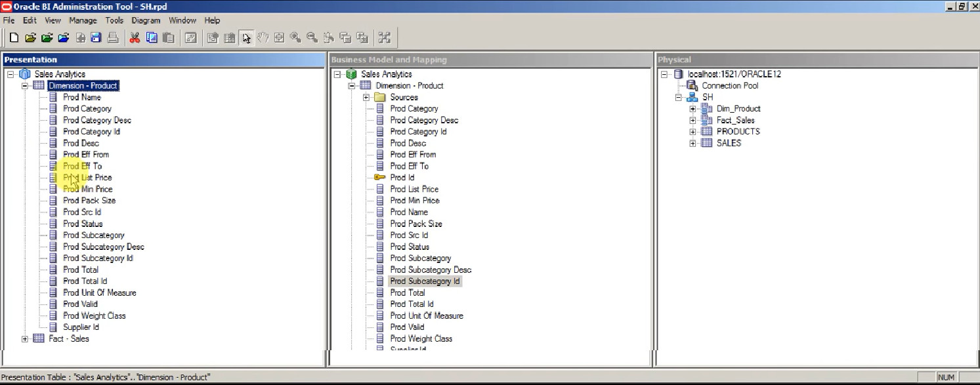Screen dimensions: 980x385
Task: Open the Manage menu
Action: pos(83,20)
